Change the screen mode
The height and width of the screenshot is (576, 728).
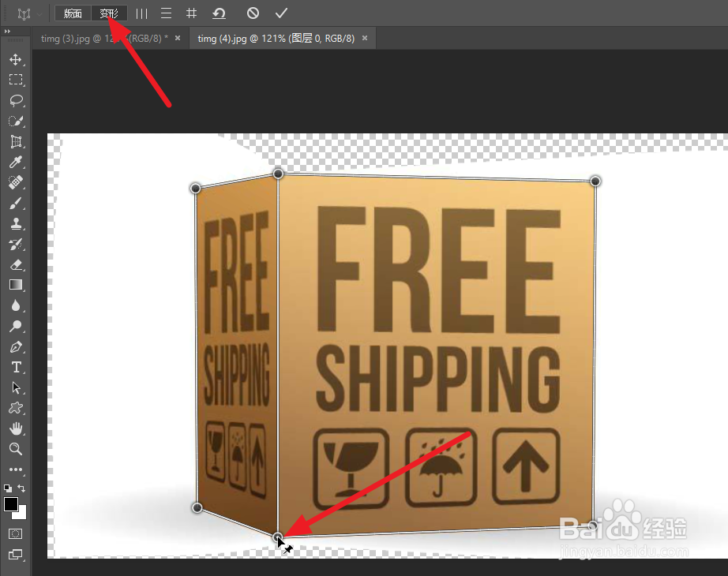[15, 554]
